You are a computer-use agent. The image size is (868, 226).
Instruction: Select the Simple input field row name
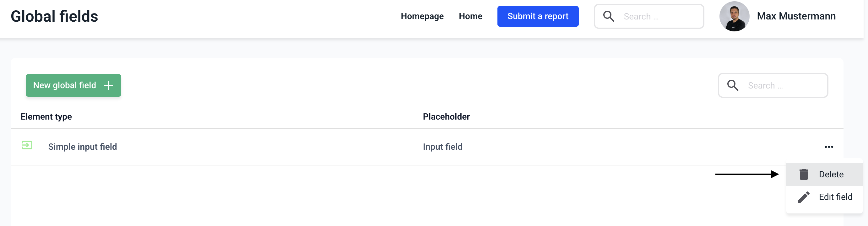(83, 147)
